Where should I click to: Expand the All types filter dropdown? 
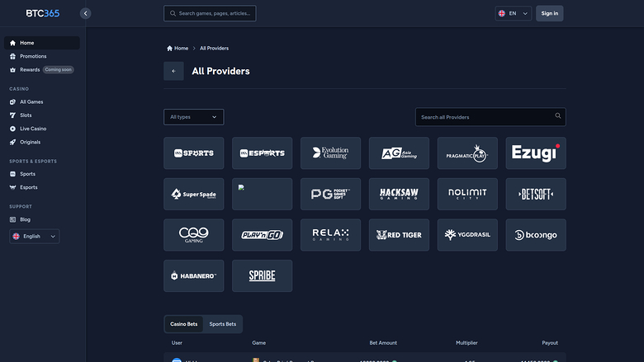click(x=193, y=117)
